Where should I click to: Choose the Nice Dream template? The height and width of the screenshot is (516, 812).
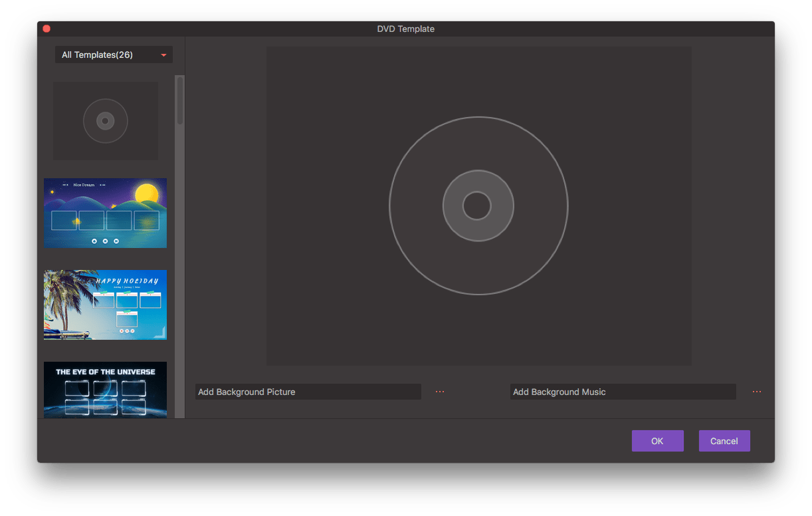click(105, 213)
